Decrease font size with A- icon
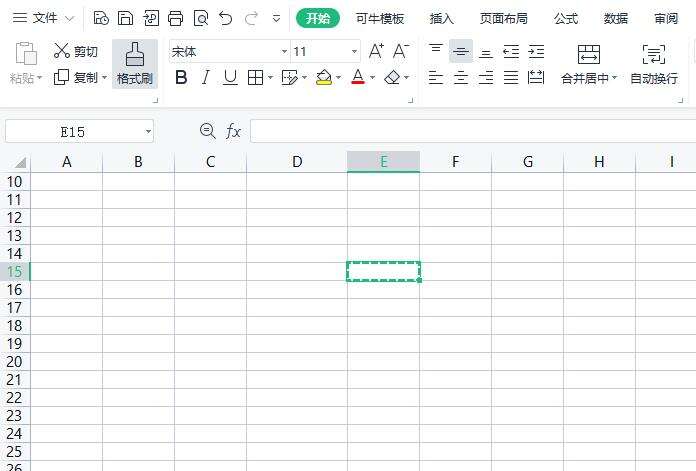 click(401, 51)
